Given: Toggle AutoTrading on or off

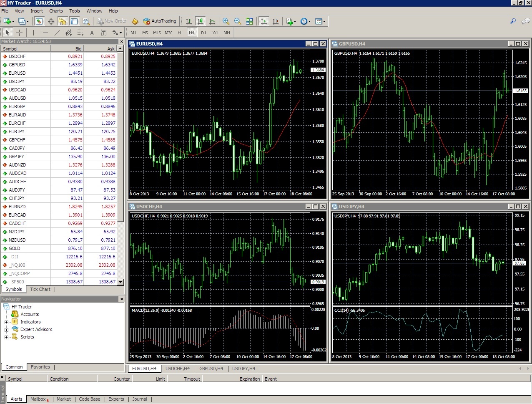Looking at the screenshot, I should pyautogui.click(x=160, y=21).
